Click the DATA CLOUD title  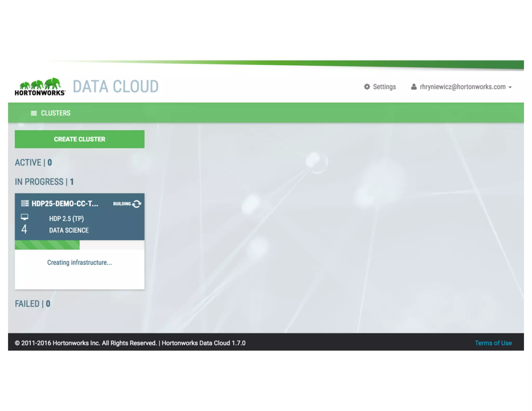coord(116,87)
